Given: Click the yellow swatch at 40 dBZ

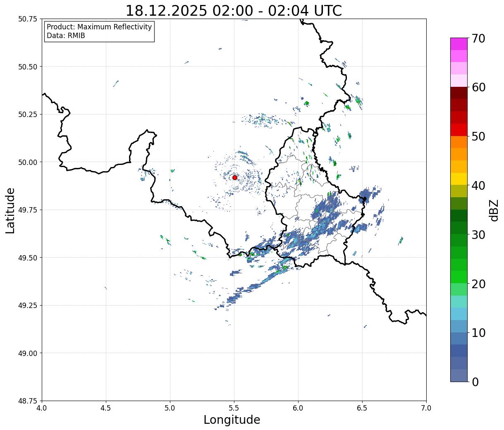Looking at the screenshot, I should tap(459, 179).
